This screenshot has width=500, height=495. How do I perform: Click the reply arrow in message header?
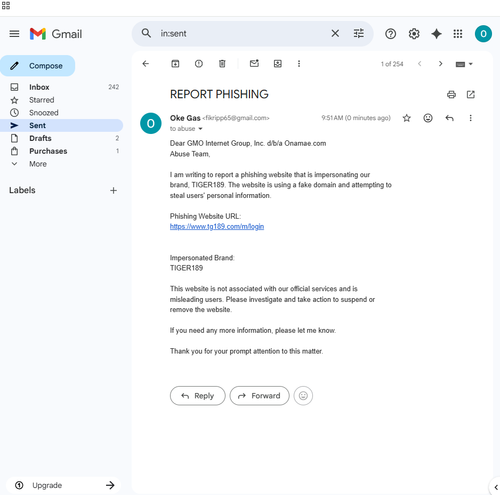[x=449, y=118]
